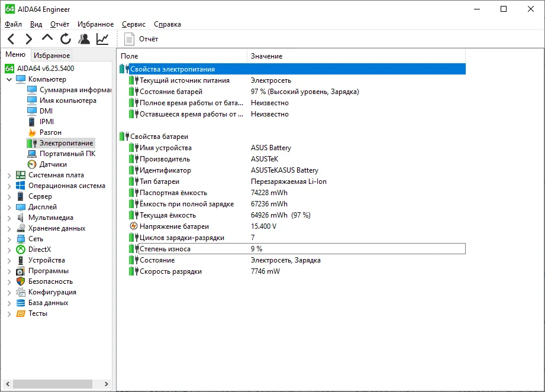Go back with the left arrow toolbar icon
The width and height of the screenshot is (545, 392).
coord(11,39)
